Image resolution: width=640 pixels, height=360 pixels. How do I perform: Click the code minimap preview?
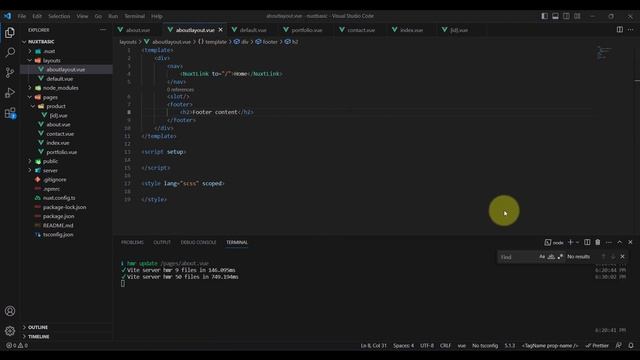(604, 53)
